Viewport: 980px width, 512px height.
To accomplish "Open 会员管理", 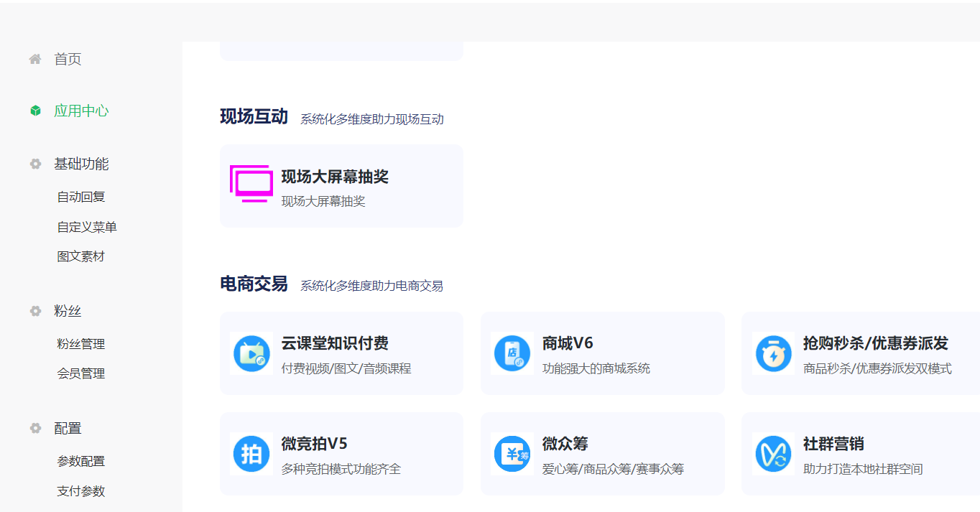I will pyautogui.click(x=80, y=373).
